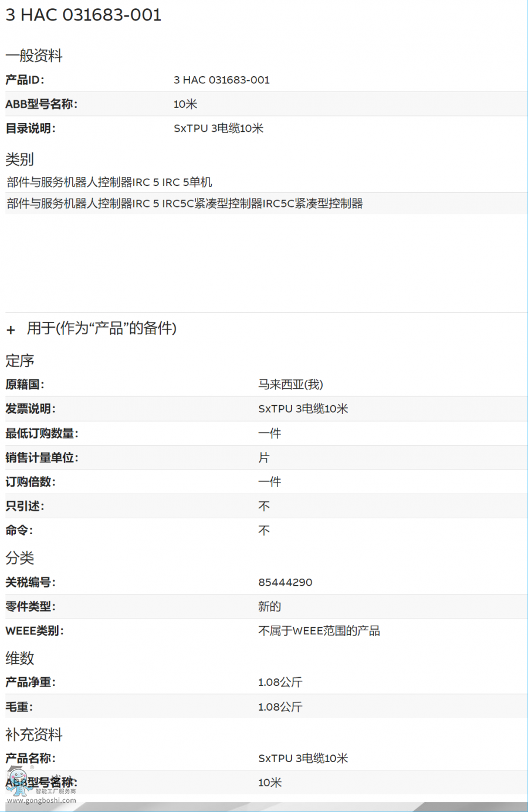The width and height of the screenshot is (528, 812).
Task: Click the 产品净重 value 1.08公斤
Action: pos(280,682)
